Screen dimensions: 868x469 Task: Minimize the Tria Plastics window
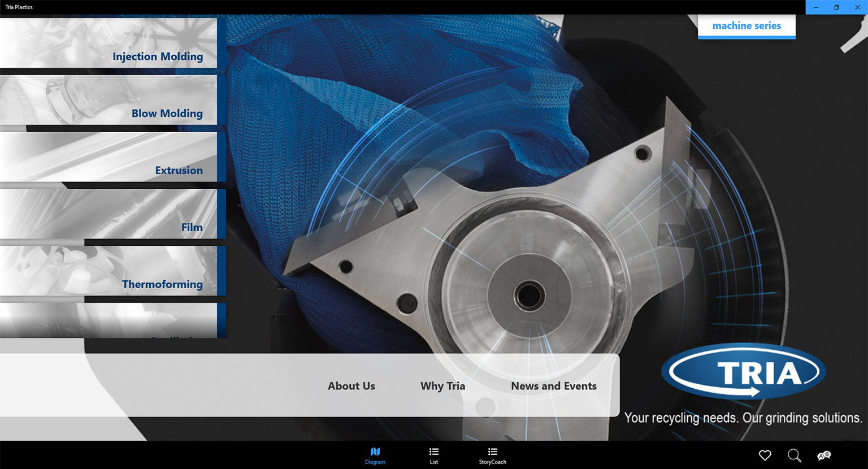pyautogui.click(x=816, y=7)
